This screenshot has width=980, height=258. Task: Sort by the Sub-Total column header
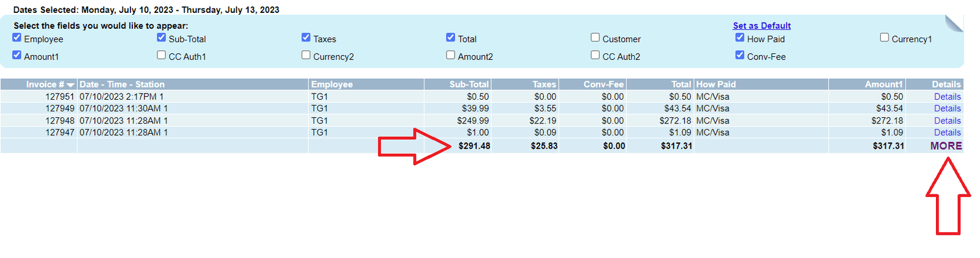click(x=469, y=84)
